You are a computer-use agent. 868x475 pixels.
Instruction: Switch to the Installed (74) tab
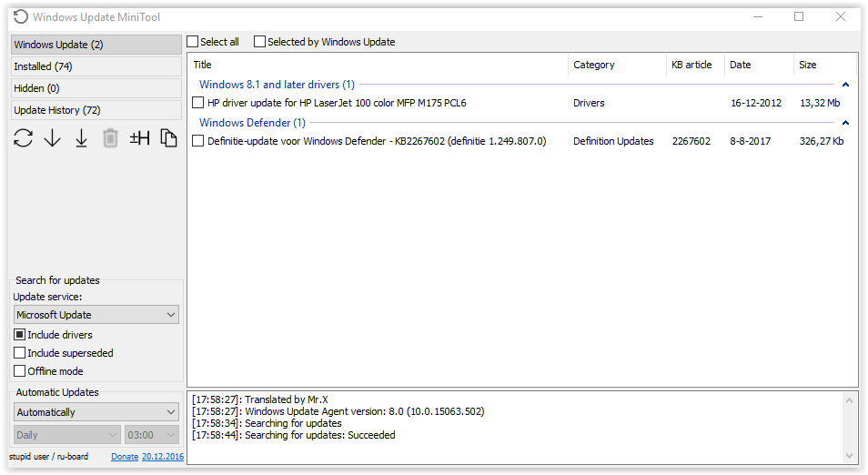(96, 66)
